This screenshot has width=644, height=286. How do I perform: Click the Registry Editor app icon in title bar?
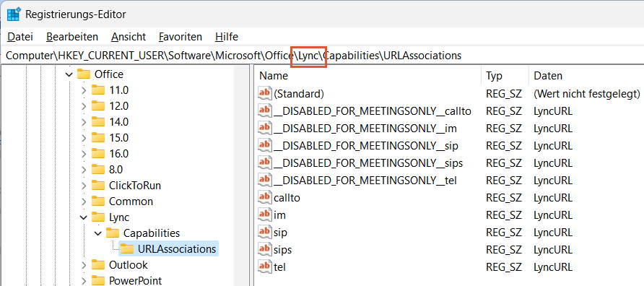14,14
